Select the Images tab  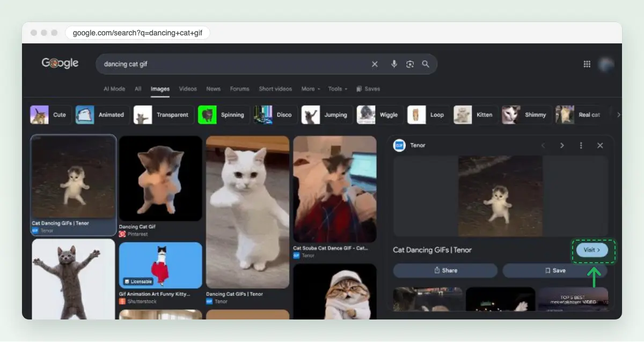[160, 89]
